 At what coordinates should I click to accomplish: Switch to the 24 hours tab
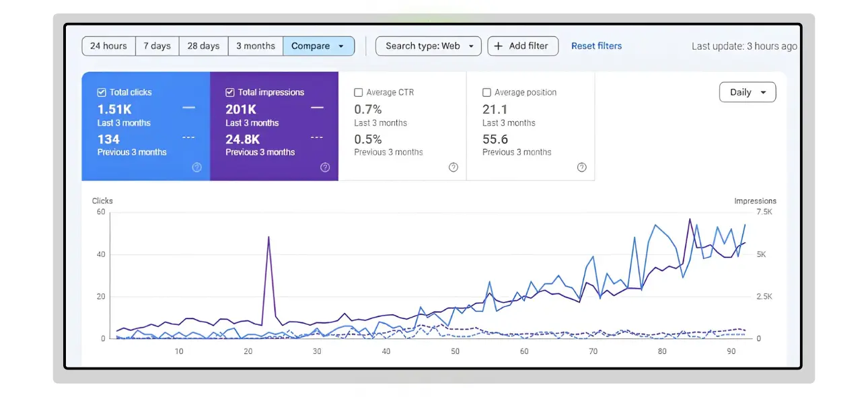point(108,46)
